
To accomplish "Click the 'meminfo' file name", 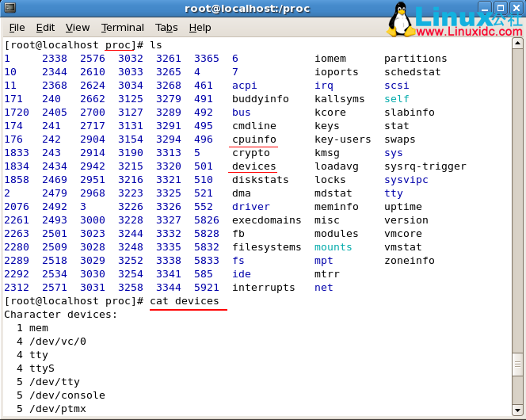I will click(337, 207).
